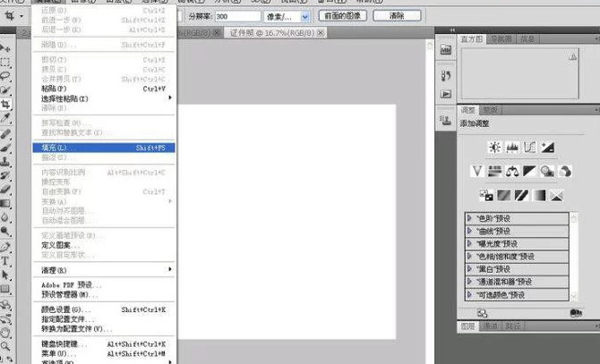Choose 预设管理器(M)... menu item
The image size is (600, 364).
(x=104, y=294)
